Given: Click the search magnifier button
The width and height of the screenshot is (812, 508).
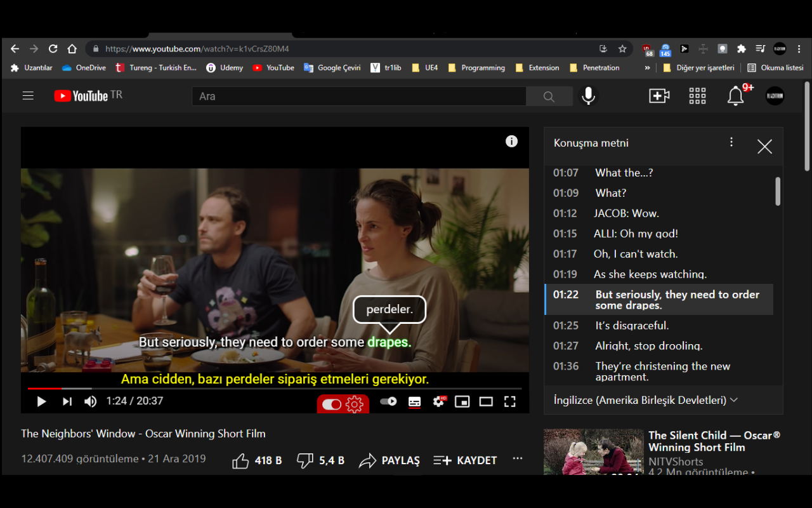Looking at the screenshot, I should [x=549, y=97].
